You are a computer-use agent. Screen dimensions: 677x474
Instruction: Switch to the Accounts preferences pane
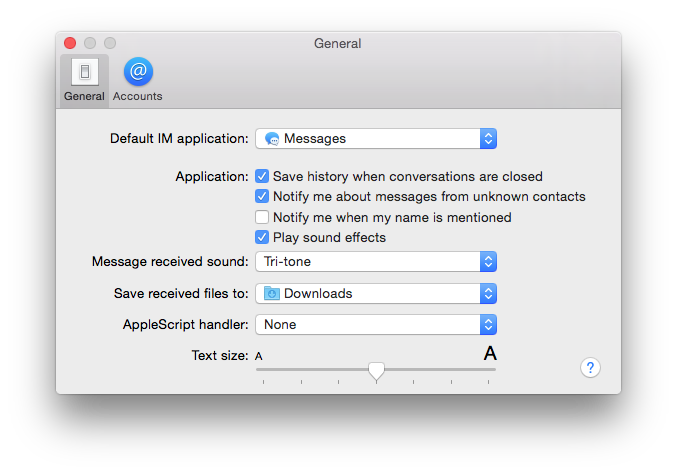(x=138, y=80)
